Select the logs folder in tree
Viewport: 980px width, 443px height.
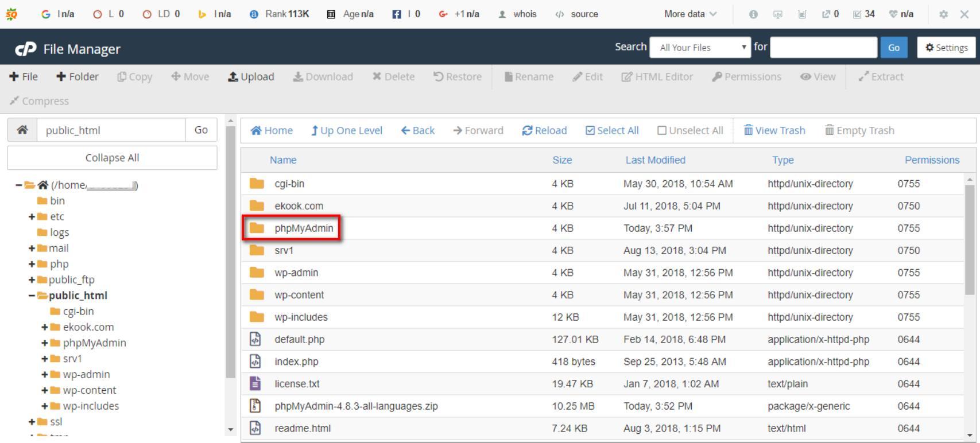[x=53, y=232]
